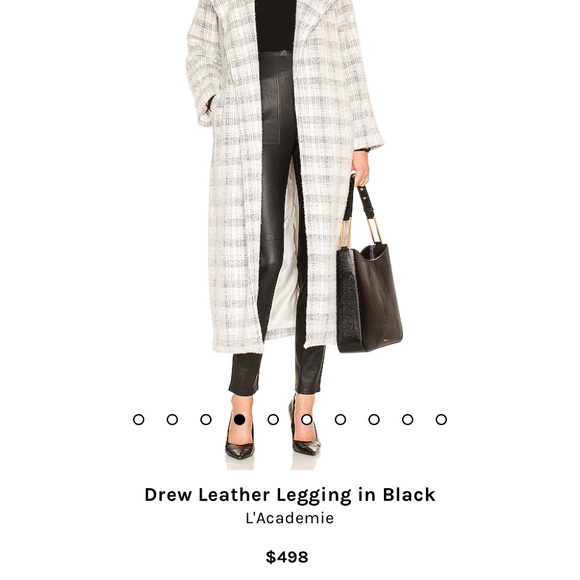Jump to the fifth carousel image dot
This screenshot has width=580, height=580.
273,419
